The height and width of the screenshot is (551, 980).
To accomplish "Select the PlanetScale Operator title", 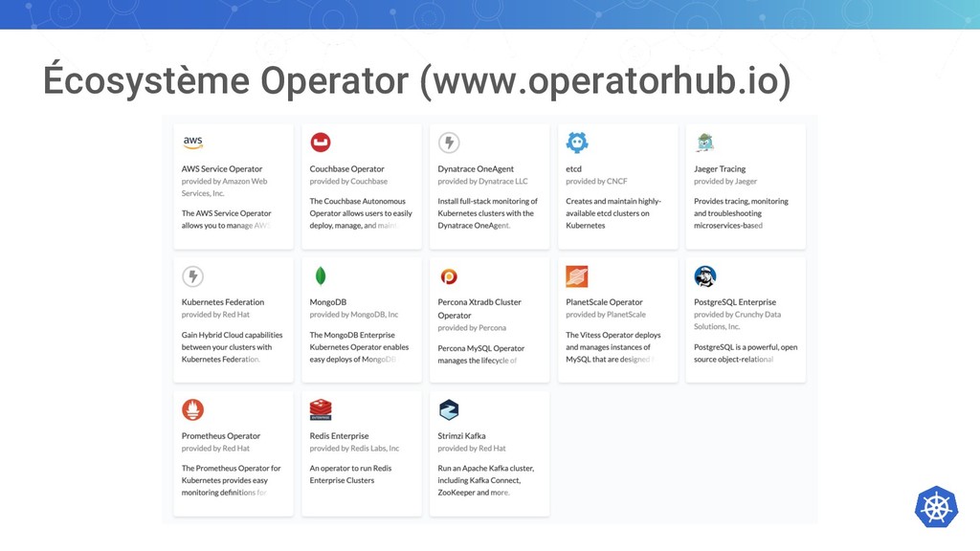I will pyautogui.click(x=604, y=301).
